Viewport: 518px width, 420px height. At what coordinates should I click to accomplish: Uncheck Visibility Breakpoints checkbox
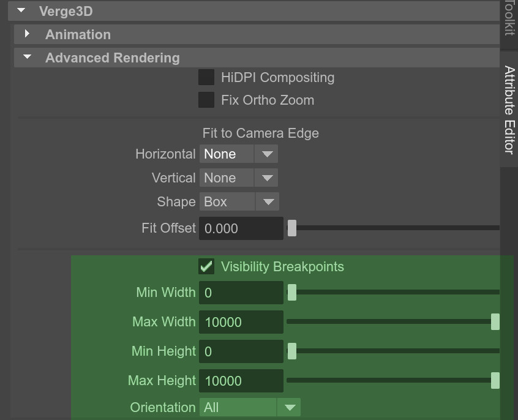206,266
